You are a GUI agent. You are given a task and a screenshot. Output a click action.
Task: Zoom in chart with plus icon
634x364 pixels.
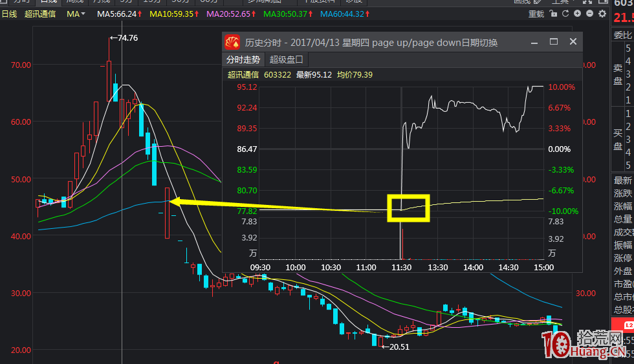pyautogui.click(x=577, y=14)
